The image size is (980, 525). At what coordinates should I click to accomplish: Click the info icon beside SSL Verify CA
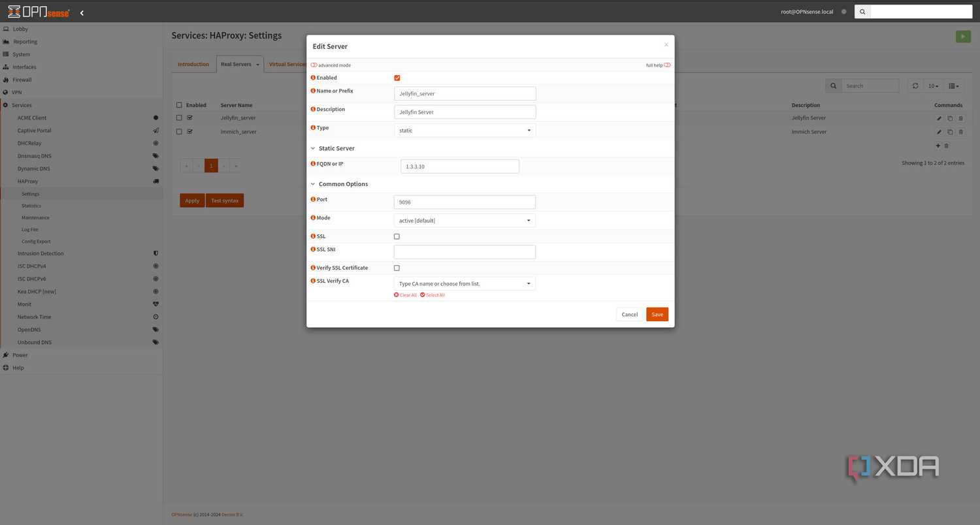click(x=313, y=281)
